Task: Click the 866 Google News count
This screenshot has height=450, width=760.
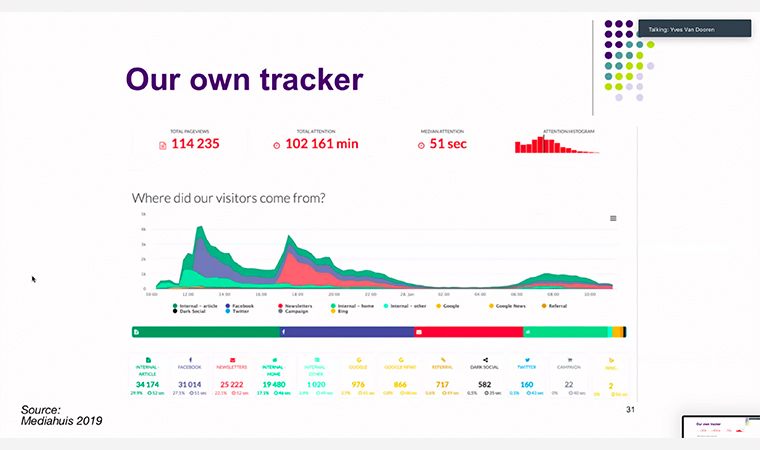Action: pos(400,385)
